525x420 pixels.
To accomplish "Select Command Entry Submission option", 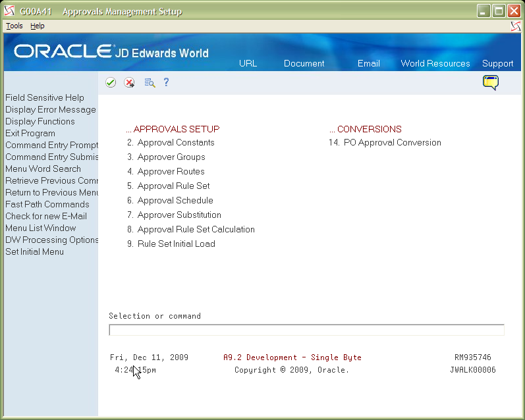I will [51, 157].
